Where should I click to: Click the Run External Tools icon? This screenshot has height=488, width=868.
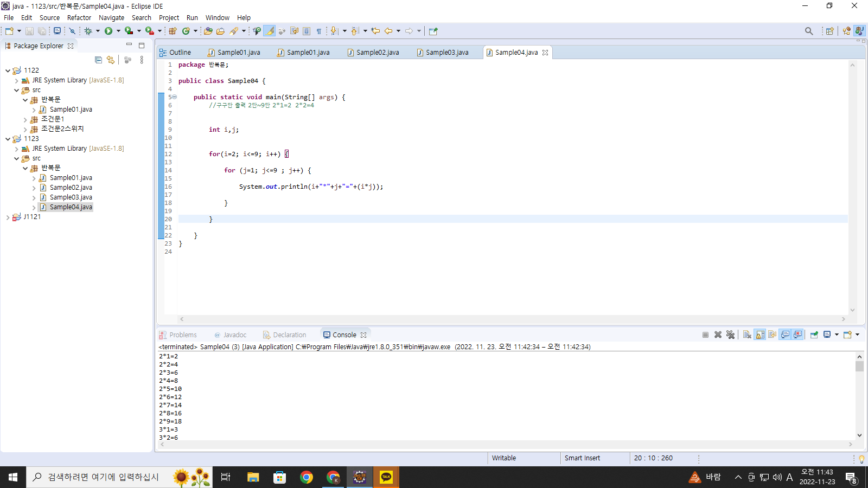pos(149,31)
